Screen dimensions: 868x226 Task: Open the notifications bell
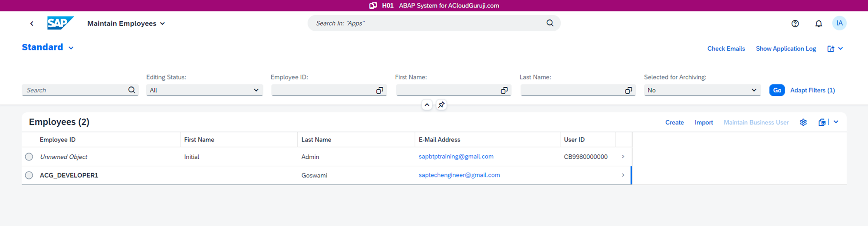(x=818, y=23)
